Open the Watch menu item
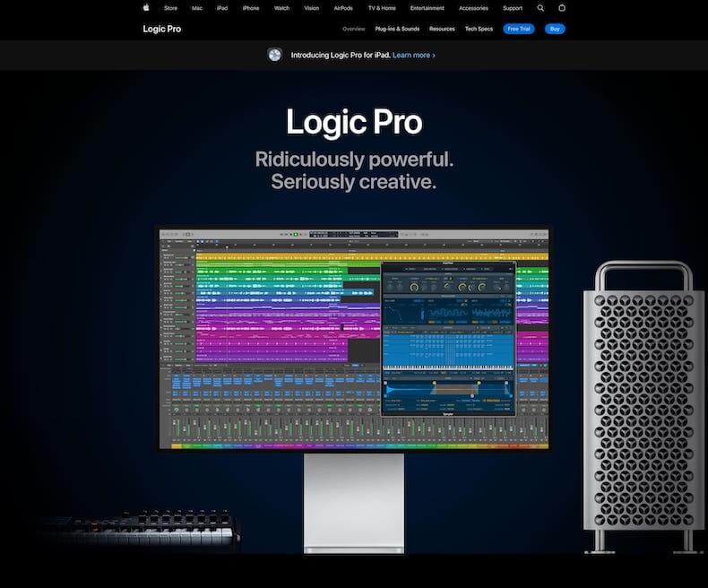Viewport: 708px width, 588px height. pyautogui.click(x=281, y=8)
